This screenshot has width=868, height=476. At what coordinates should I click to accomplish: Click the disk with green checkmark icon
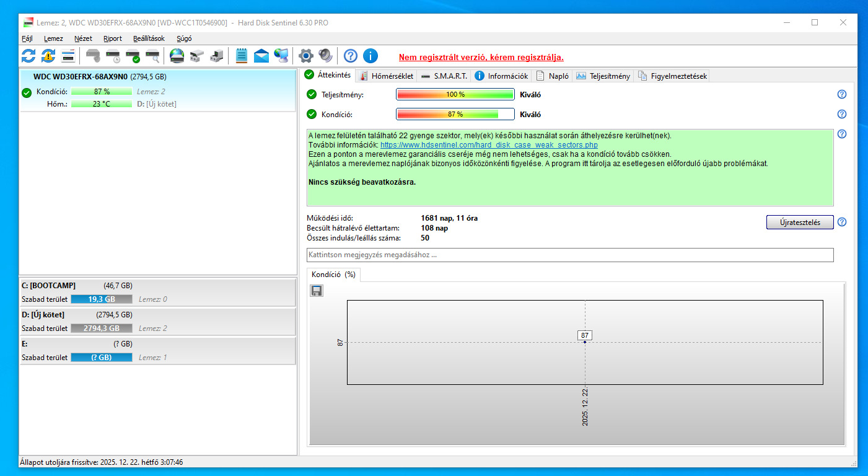pos(133,56)
